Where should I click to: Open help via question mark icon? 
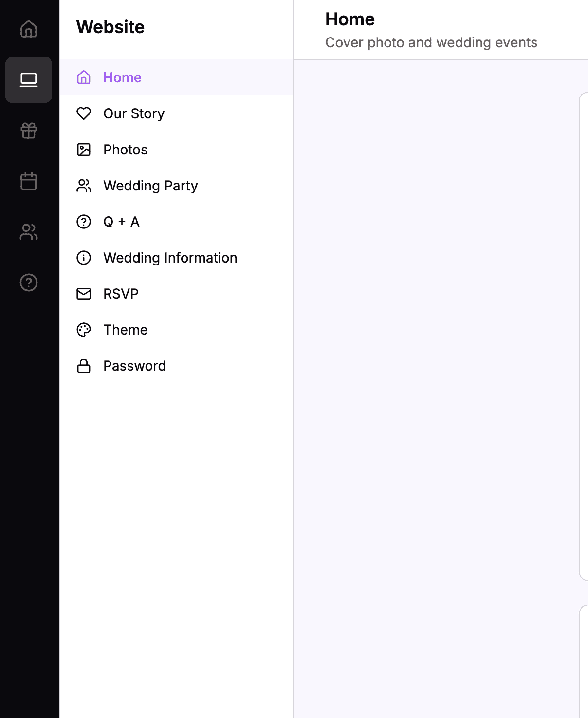28,283
